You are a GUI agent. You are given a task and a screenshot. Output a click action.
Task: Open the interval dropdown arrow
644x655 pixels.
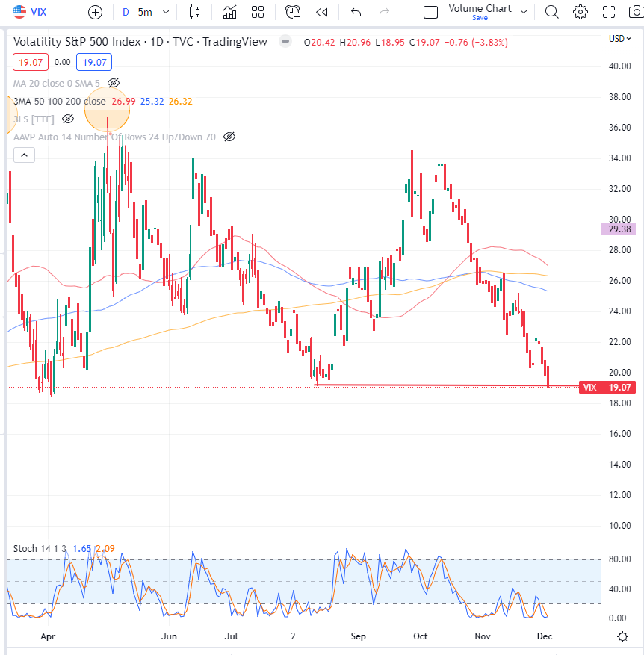coord(166,13)
